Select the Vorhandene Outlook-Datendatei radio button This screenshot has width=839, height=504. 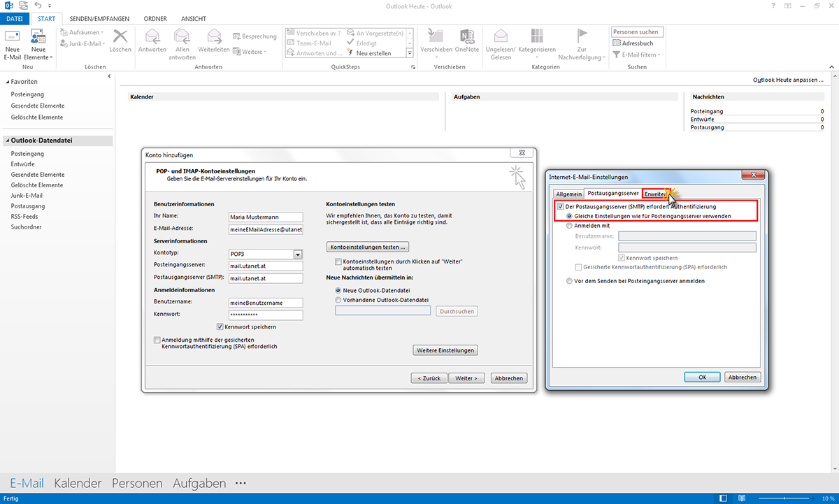pyautogui.click(x=338, y=299)
